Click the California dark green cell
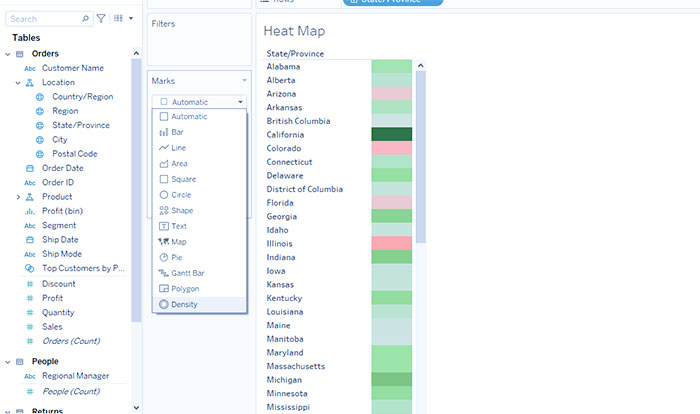Image resolution: width=700 pixels, height=414 pixels. pyautogui.click(x=392, y=134)
